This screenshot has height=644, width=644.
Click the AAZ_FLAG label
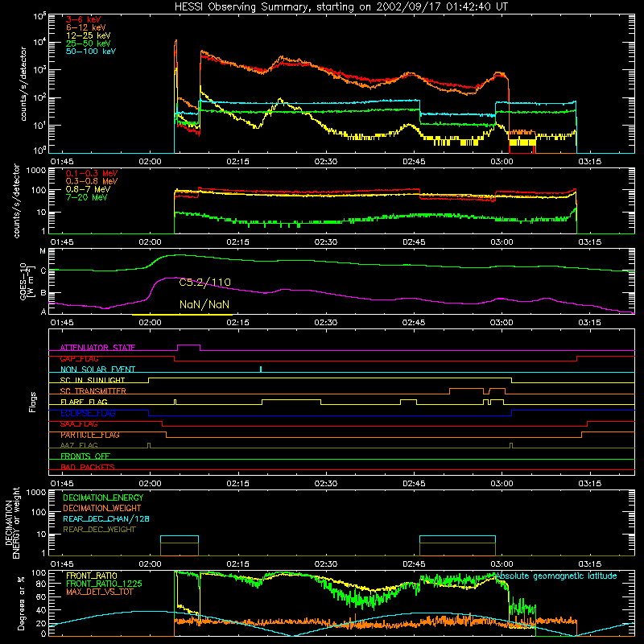pos(79,445)
